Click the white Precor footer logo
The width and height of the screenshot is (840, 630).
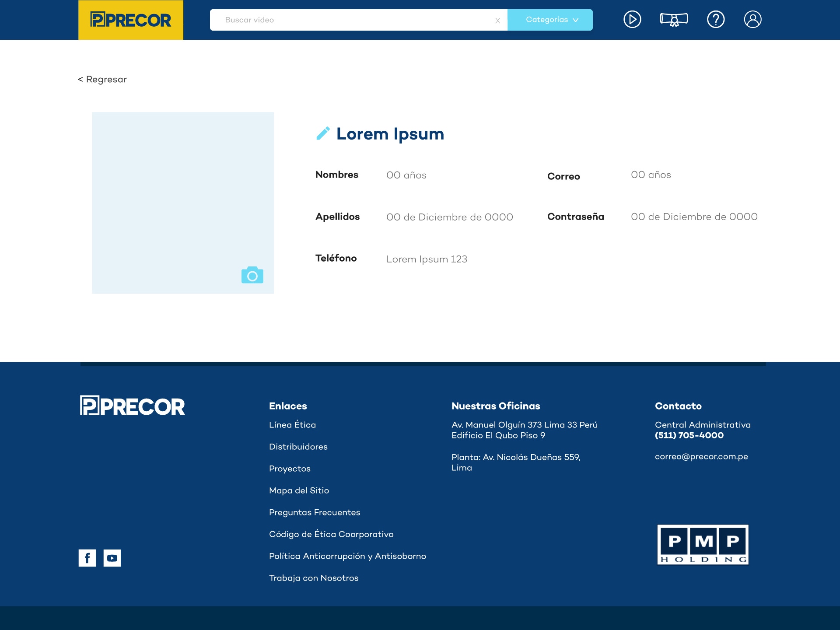point(133,406)
